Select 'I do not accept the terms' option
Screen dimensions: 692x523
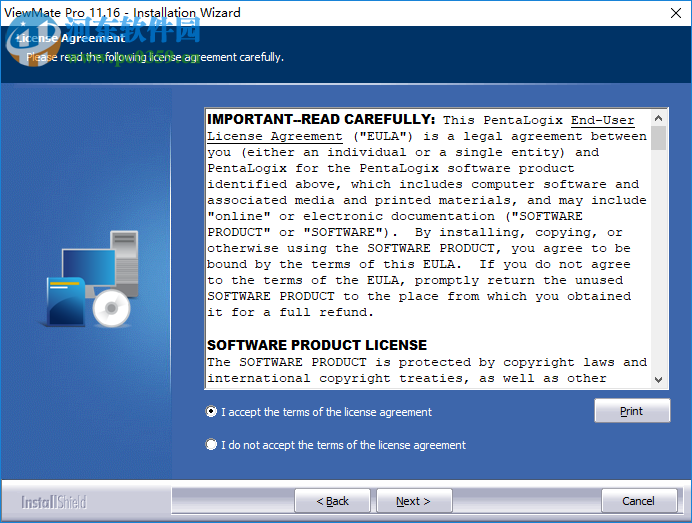coord(211,444)
